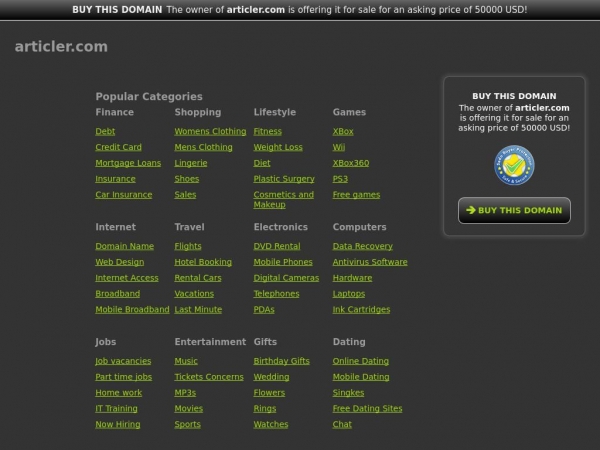Open the Tickets Concerns link
The width and height of the screenshot is (600, 450).
209,377
